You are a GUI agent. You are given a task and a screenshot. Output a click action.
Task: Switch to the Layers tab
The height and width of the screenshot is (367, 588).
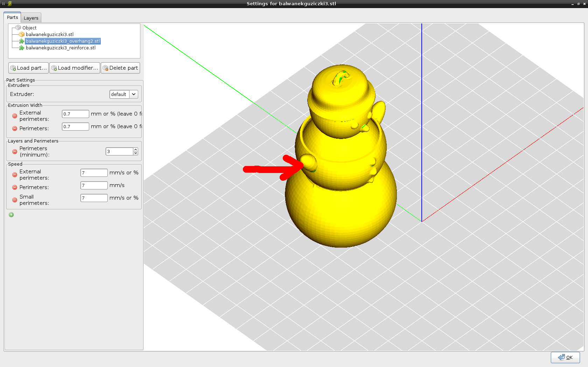coord(31,18)
